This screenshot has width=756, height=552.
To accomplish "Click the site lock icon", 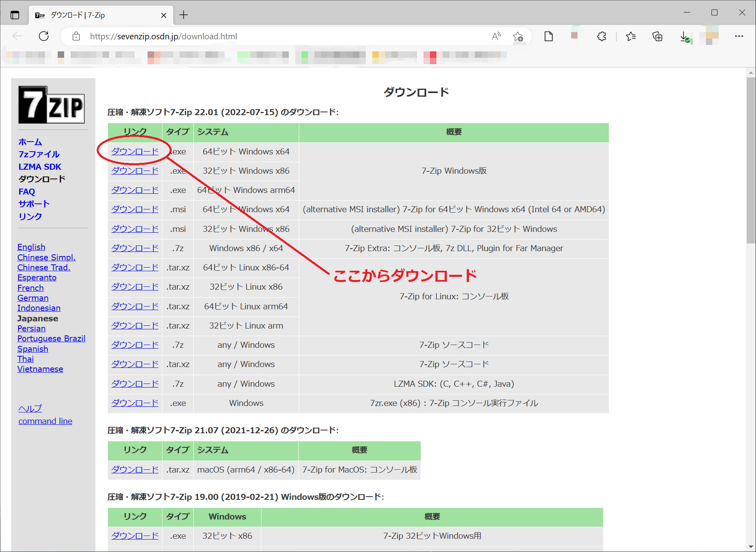I will coord(76,37).
